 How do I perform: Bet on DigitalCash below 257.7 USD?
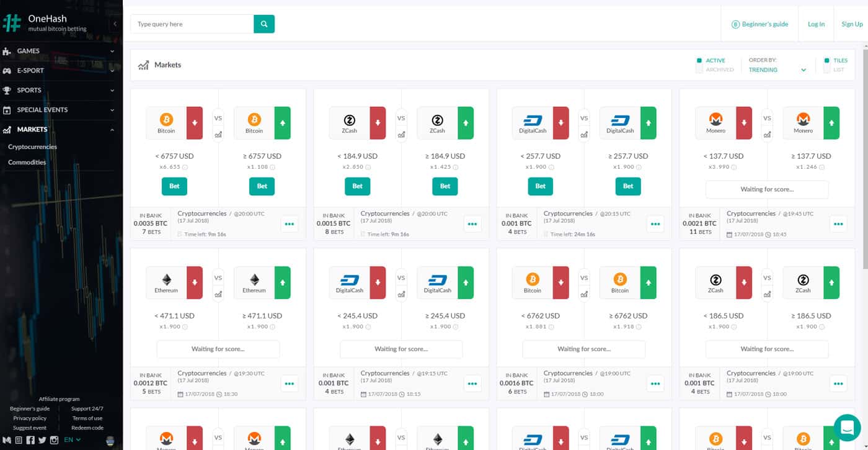coord(541,186)
